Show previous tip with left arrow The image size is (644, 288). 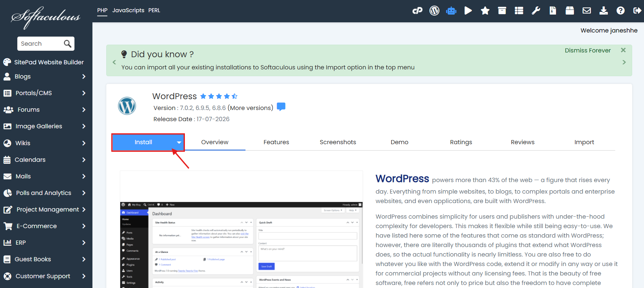point(114,62)
